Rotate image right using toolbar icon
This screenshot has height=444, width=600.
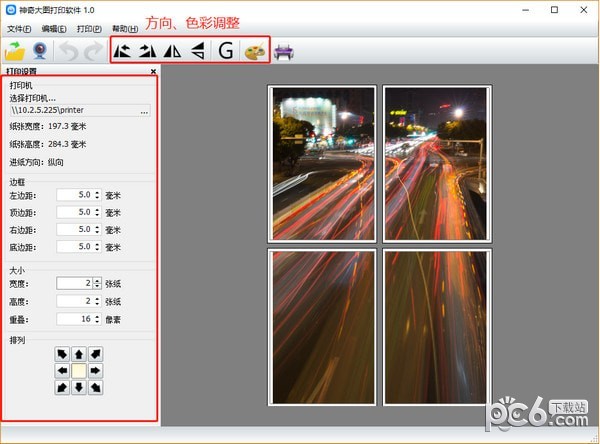pyautogui.click(x=148, y=51)
